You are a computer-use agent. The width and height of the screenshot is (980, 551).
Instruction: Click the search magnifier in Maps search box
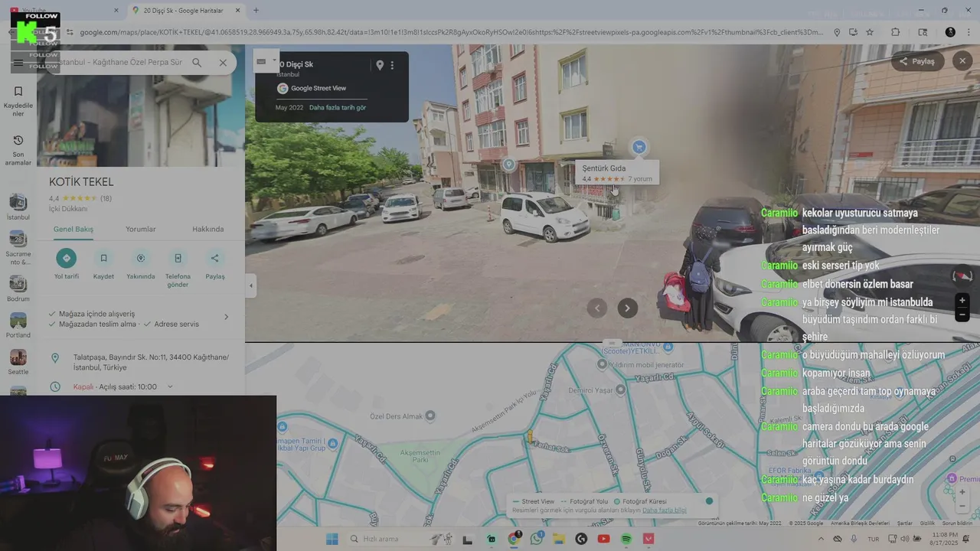197,63
